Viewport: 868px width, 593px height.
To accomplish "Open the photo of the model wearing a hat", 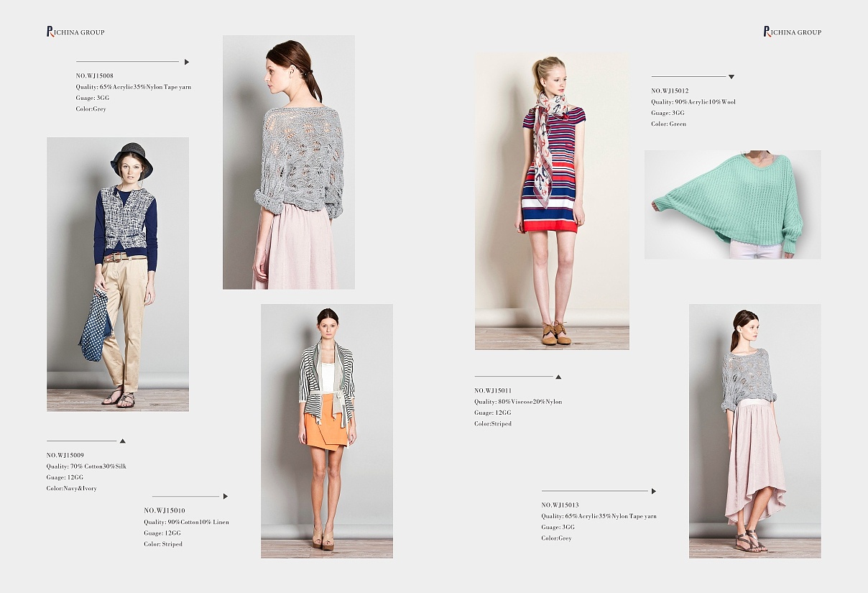I will (x=118, y=273).
